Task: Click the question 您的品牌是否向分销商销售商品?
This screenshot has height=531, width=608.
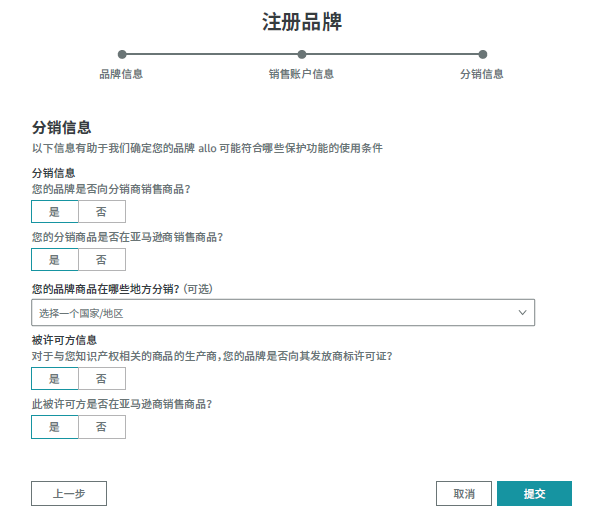Action: (111, 189)
